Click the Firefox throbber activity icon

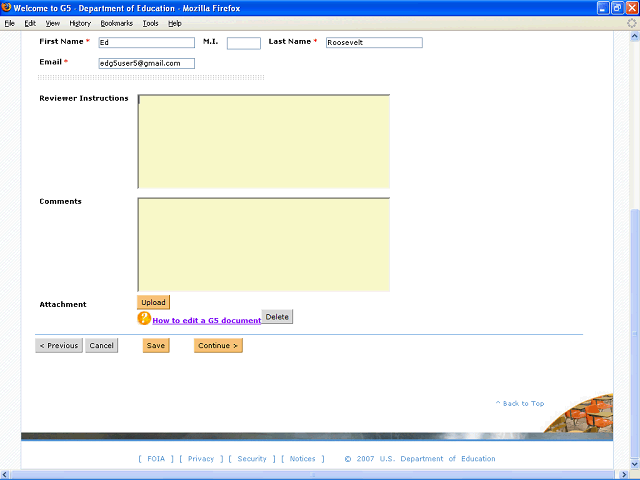pos(631,23)
